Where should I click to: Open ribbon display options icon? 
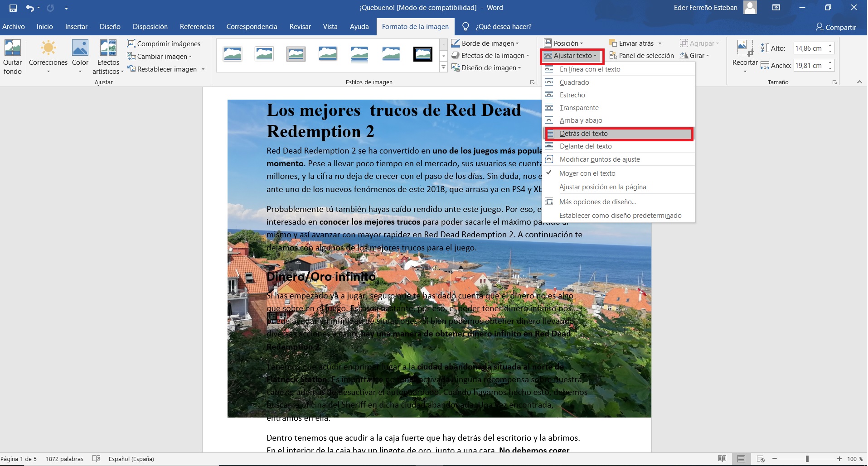tap(776, 8)
